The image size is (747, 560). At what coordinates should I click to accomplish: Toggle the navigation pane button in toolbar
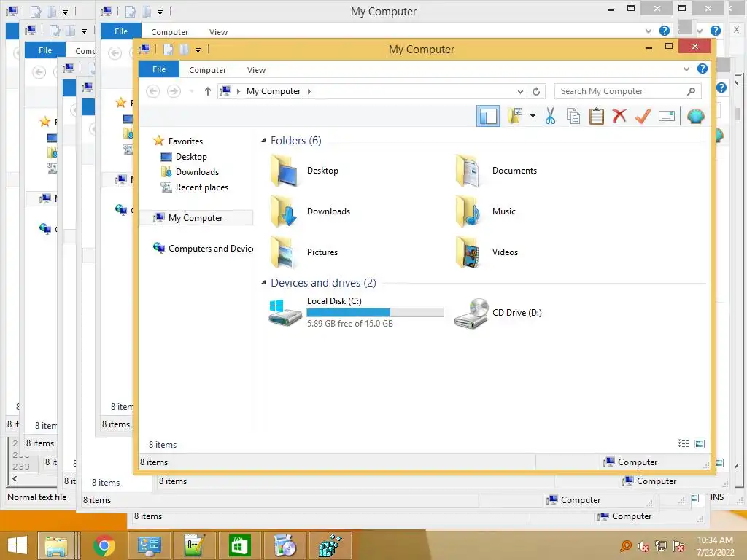[x=488, y=116]
